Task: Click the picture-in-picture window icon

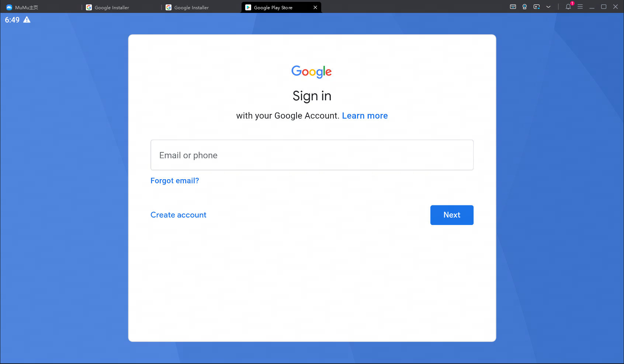Action: tap(537, 7)
